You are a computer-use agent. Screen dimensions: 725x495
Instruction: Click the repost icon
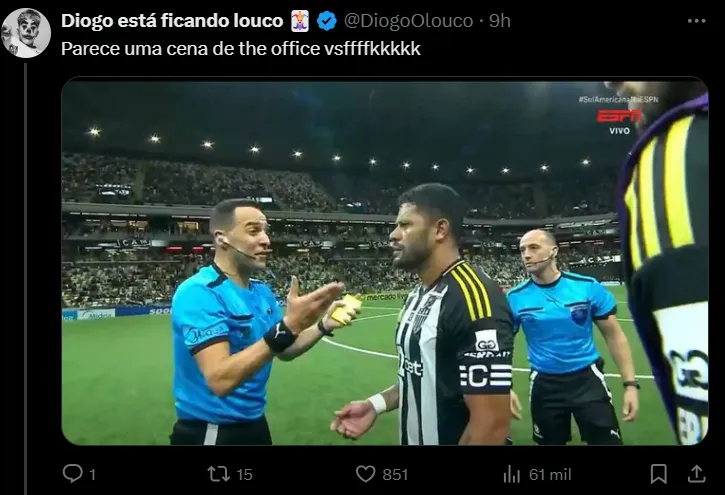[218, 474]
